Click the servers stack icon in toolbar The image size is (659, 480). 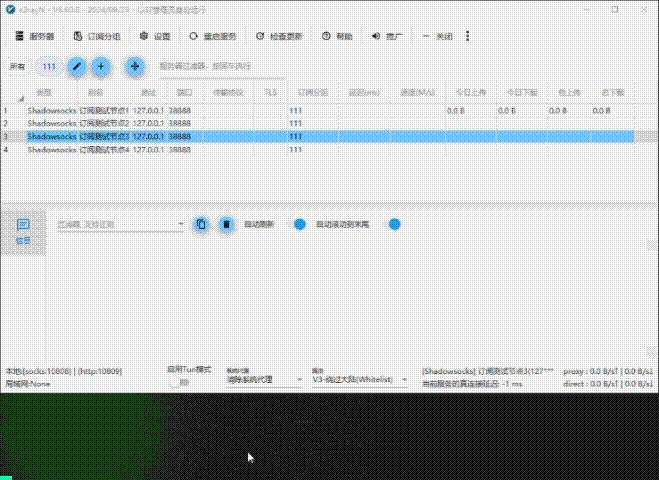[x=19, y=36]
